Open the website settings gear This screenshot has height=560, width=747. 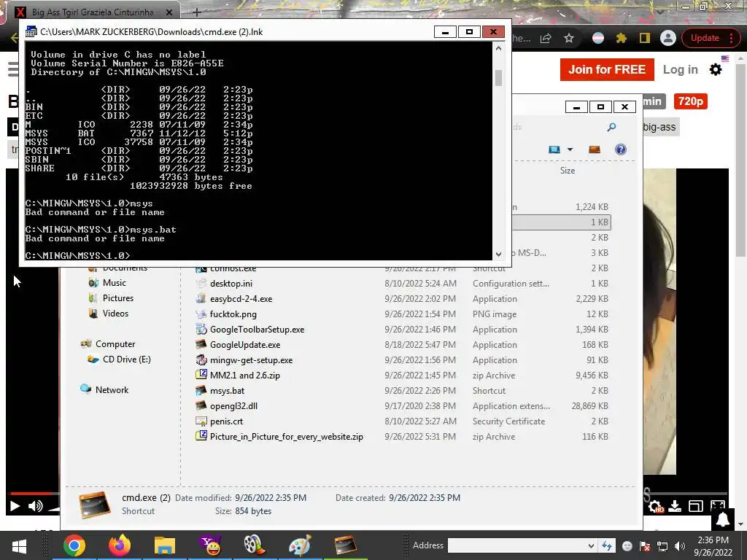[716, 69]
